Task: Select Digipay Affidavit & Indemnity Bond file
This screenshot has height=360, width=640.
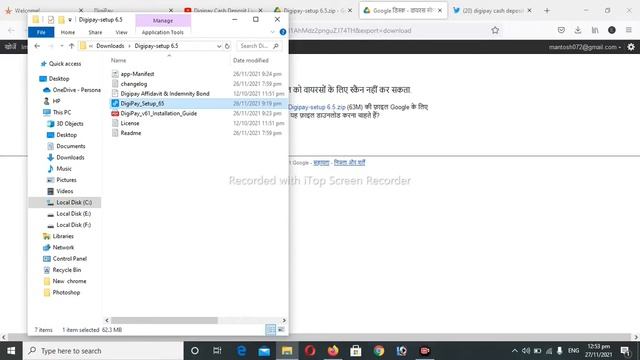Action: pos(165,93)
